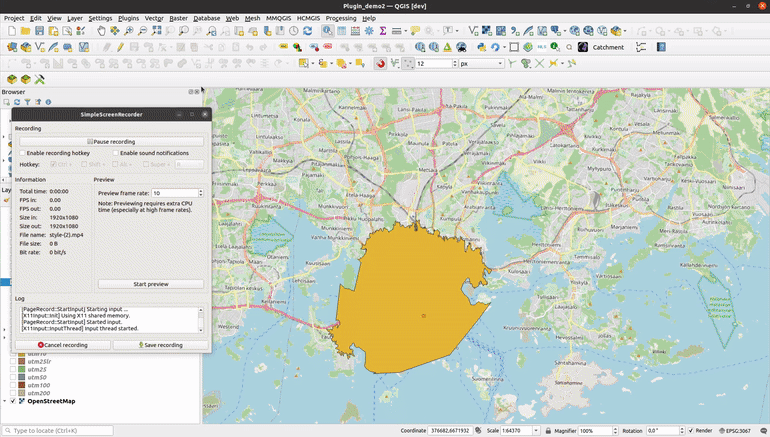Click the Type to locate search field

[x=58, y=431]
